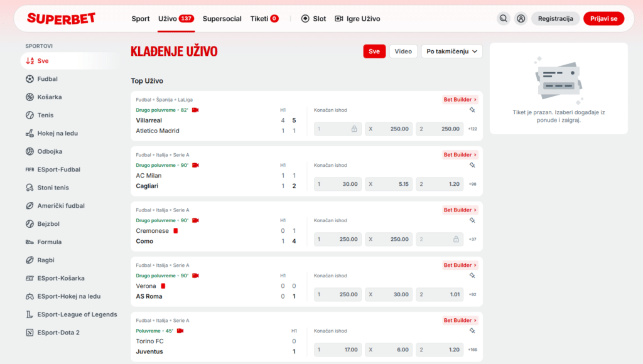643x364 pixels.
Task: Pin the Torino FC vs Juventus match
Action: click(x=472, y=330)
